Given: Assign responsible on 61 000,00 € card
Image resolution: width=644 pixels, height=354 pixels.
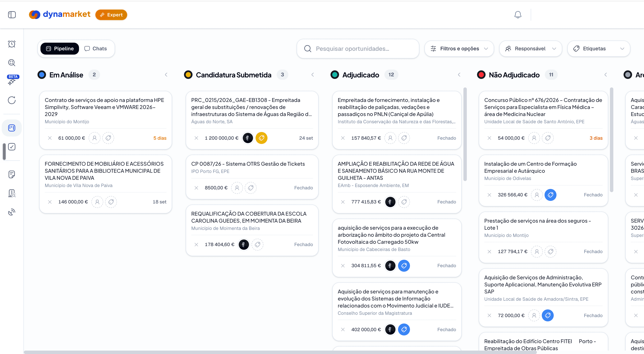Looking at the screenshot, I should 95,138.
